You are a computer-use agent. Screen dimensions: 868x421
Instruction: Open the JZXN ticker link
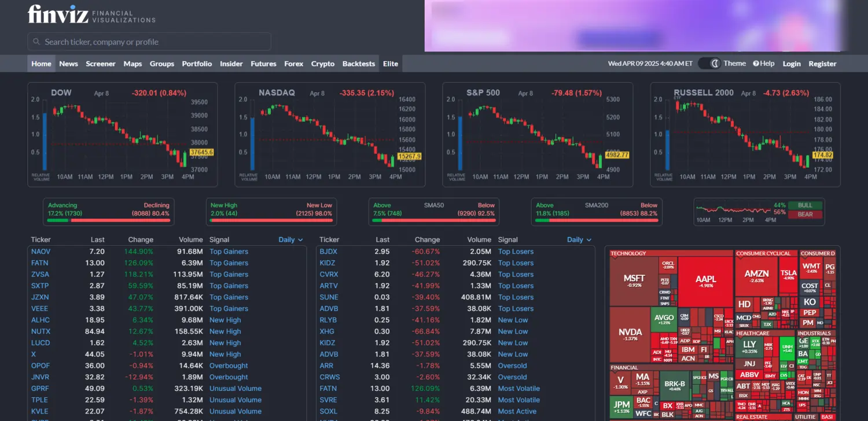(x=40, y=297)
